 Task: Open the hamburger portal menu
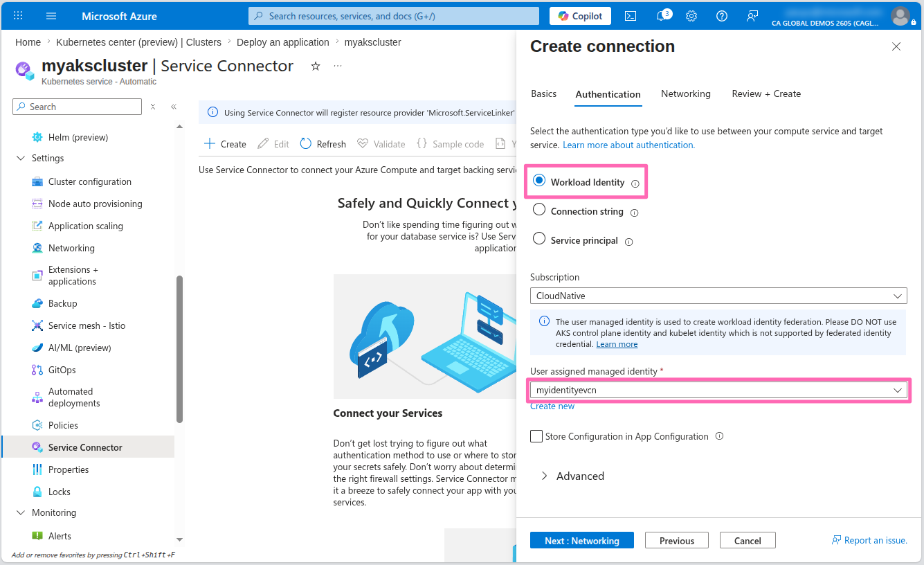(51, 15)
